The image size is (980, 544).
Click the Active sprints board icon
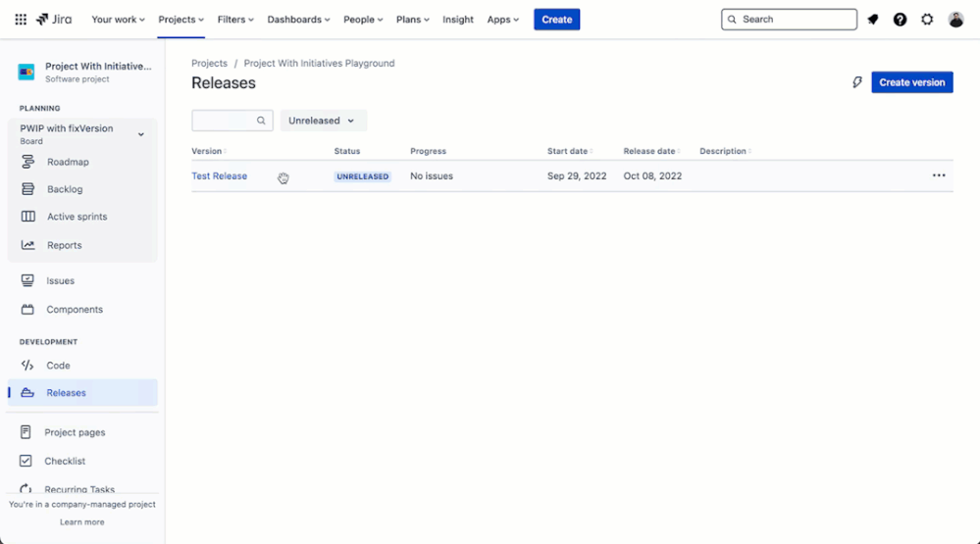[x=27, y=216]
